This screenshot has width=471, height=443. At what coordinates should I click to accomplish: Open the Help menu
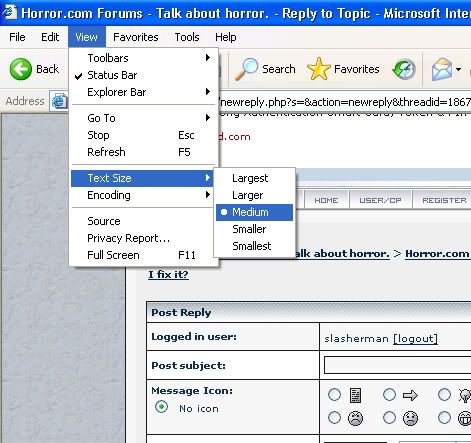(x=226, y=37)
